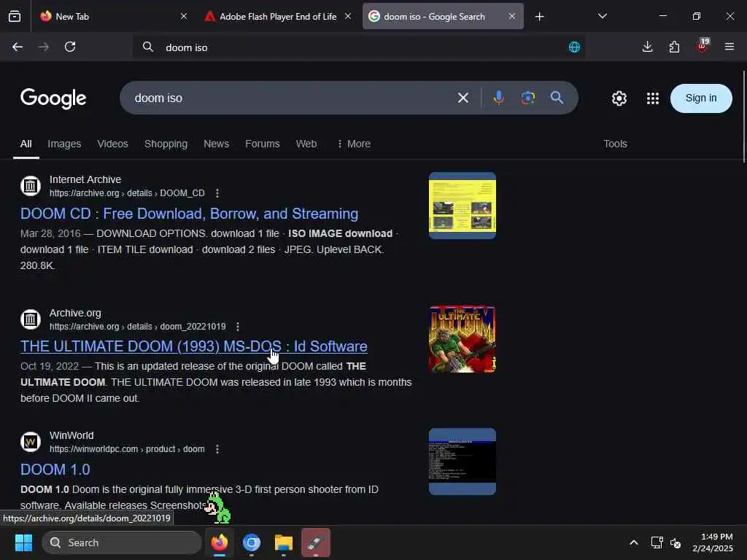Click the Sign in button
This screenshot has width=747, height=560.
[x=701, y=98]
